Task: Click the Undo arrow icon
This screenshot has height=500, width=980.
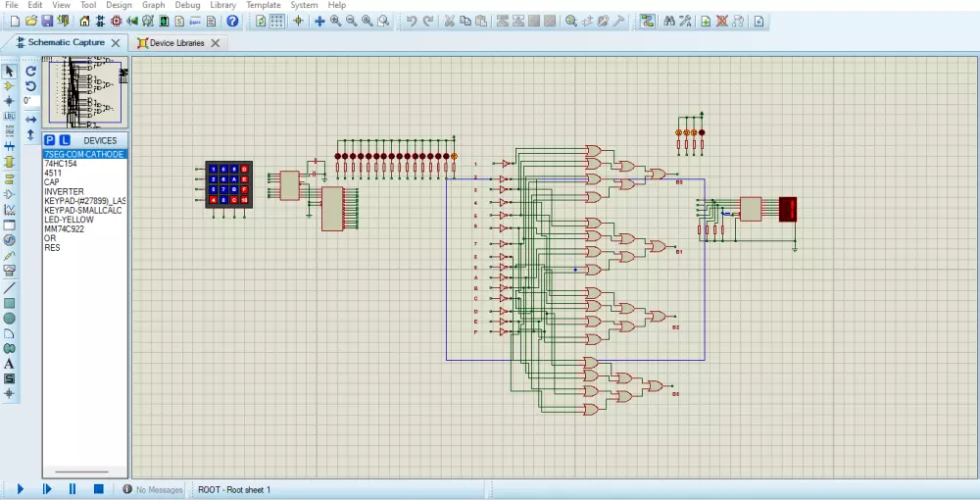Action: tap(412, 21)
